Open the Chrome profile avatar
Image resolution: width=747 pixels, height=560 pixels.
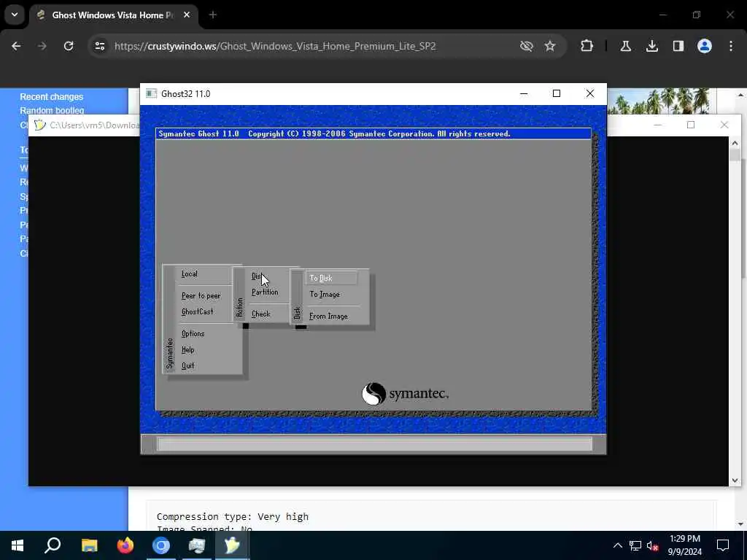point(704,46)
